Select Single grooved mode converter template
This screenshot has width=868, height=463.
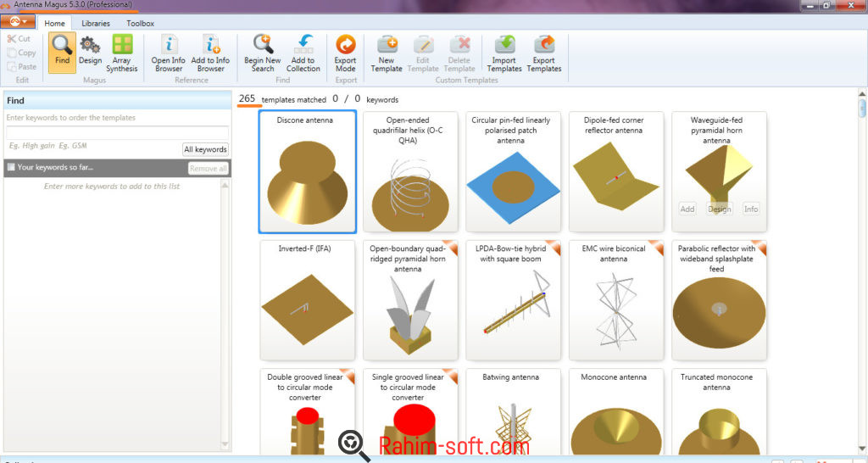[x=410, y=411]
